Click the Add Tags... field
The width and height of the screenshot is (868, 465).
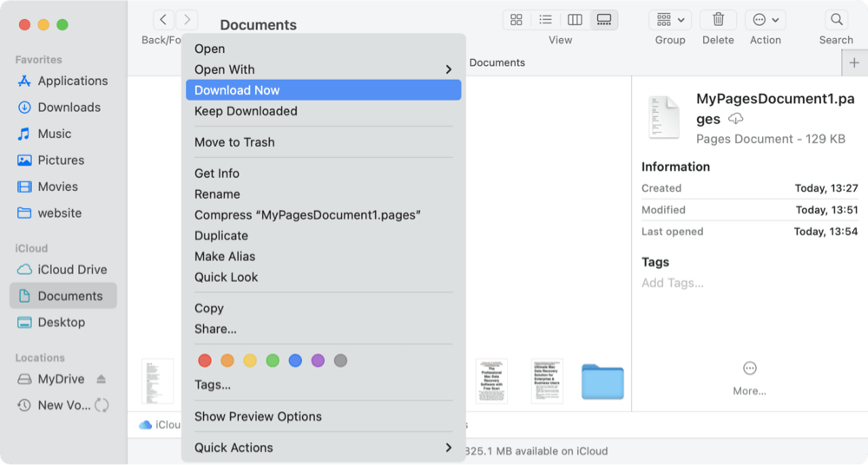[x=673, y=283]
